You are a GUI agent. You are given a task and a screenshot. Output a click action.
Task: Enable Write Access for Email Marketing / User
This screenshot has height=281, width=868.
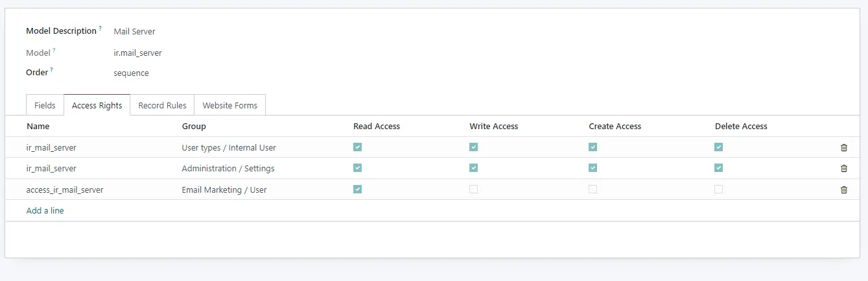(x=473, y=189)
